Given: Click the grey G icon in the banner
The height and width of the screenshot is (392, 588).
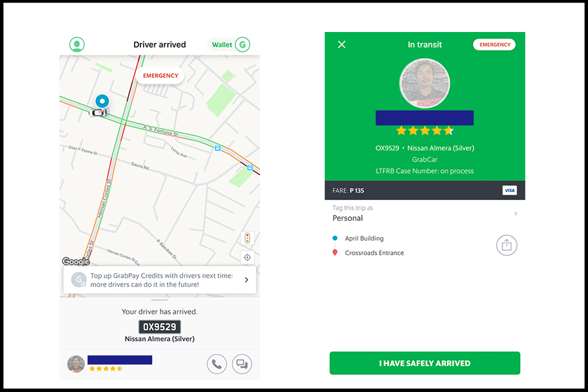Looking at the screenshot, I should click(79, 280).
